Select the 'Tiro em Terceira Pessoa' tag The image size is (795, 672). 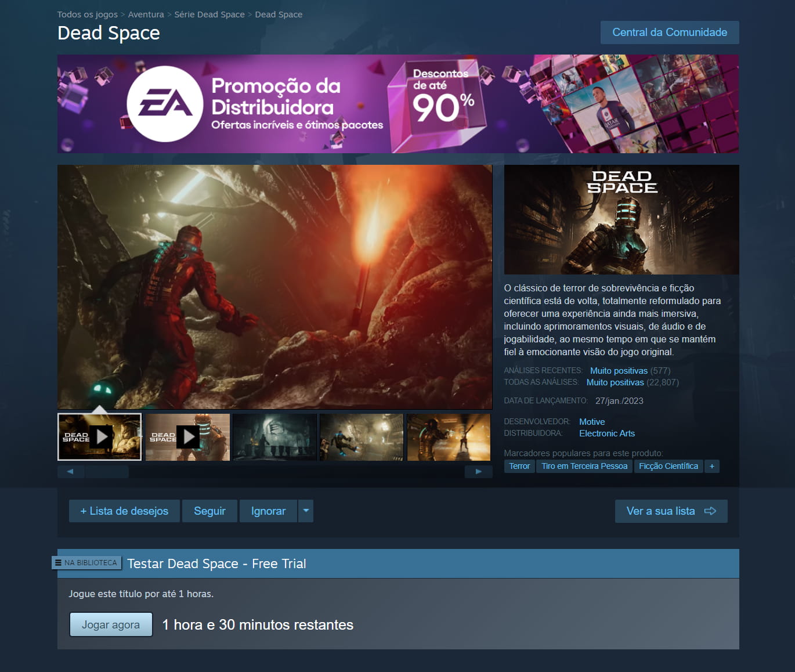click(x=584, y=466)
